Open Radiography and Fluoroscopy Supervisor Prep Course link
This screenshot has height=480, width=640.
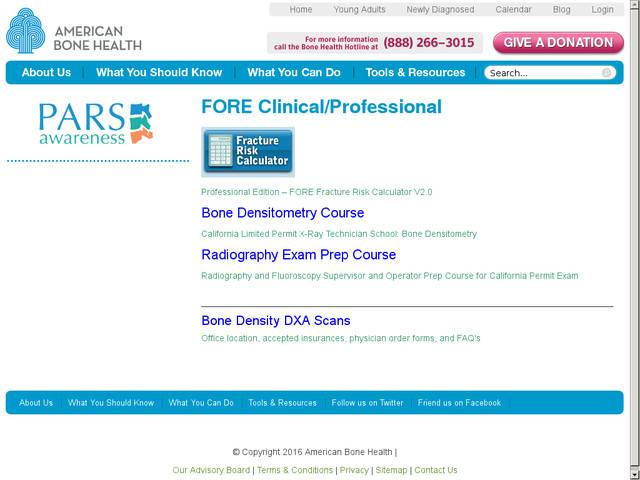tap(390, 276)
